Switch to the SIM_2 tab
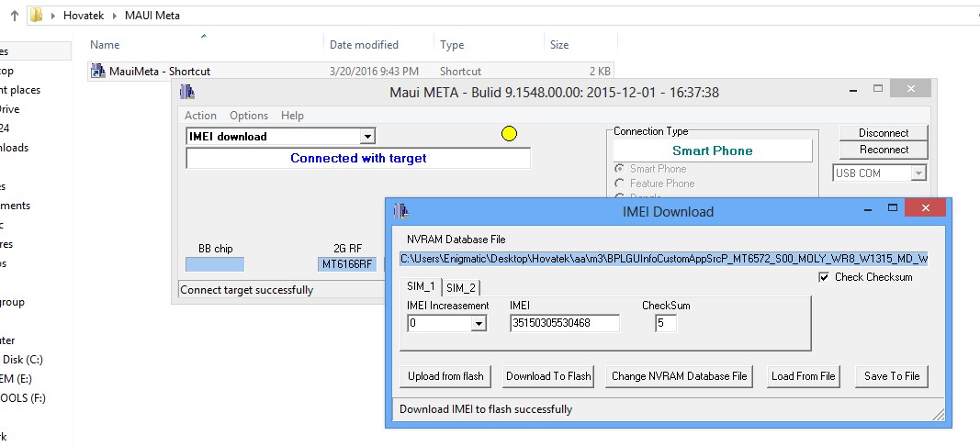This screenshot has width=980, height=446. (461, 288)
